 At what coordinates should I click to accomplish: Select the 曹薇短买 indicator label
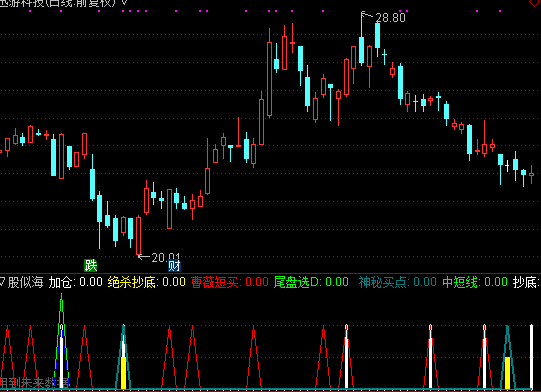click(x=216, y=282)
